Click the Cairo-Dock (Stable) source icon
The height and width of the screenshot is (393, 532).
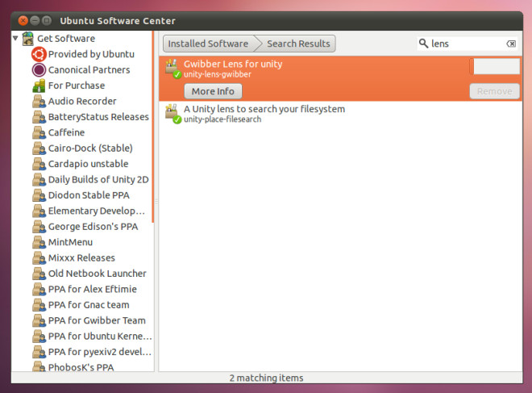(39, 148)
